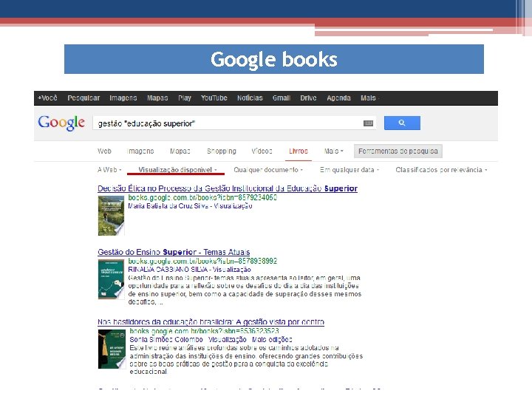Screen dimensions: 532x399
Task: Click the Ferramentas de pesquisa button
Action: pyautogui.click(x=398, y=151)
